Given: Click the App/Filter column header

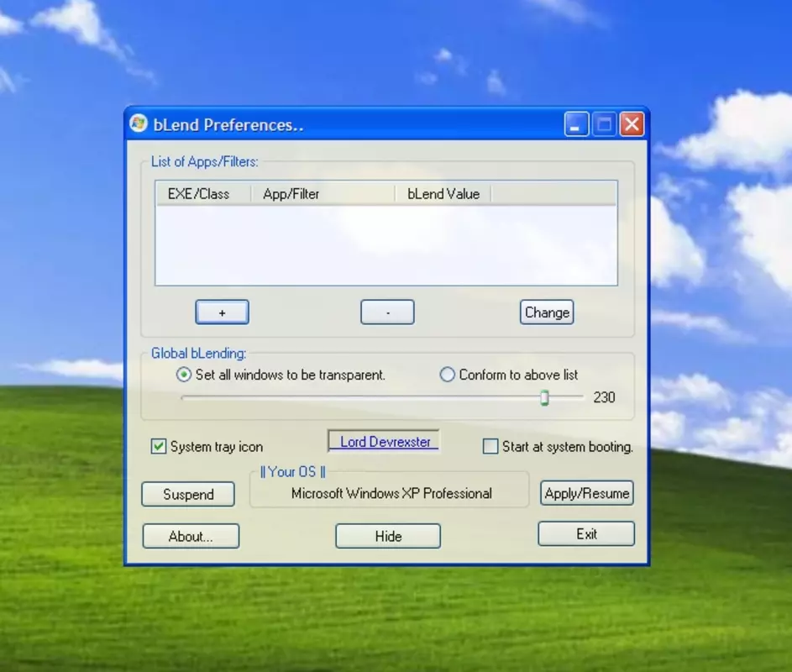Looking at the screenshot, I should (x=323, y=194).
